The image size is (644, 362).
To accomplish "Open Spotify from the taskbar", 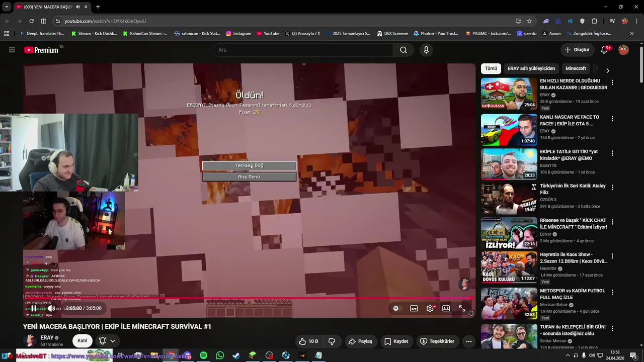I will (203, 355).
